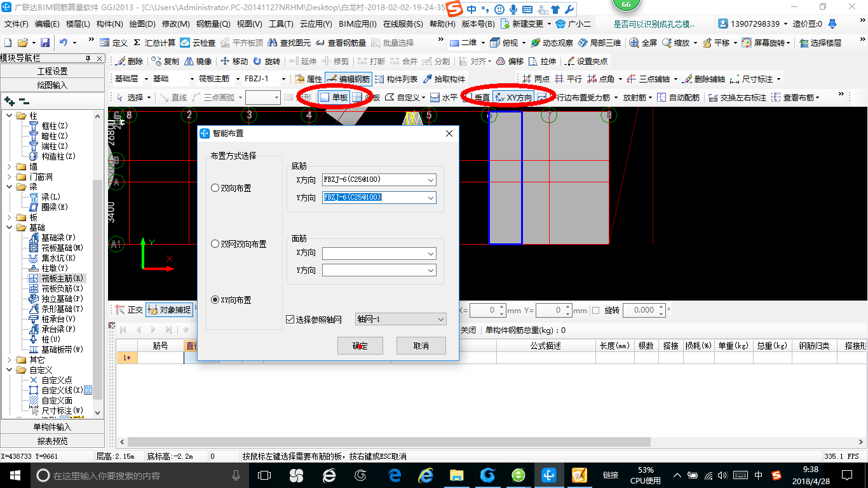Screen dimensions: 868x488
Task: Toggle 正交 (Ortho) mode
Action: (129, 310)
